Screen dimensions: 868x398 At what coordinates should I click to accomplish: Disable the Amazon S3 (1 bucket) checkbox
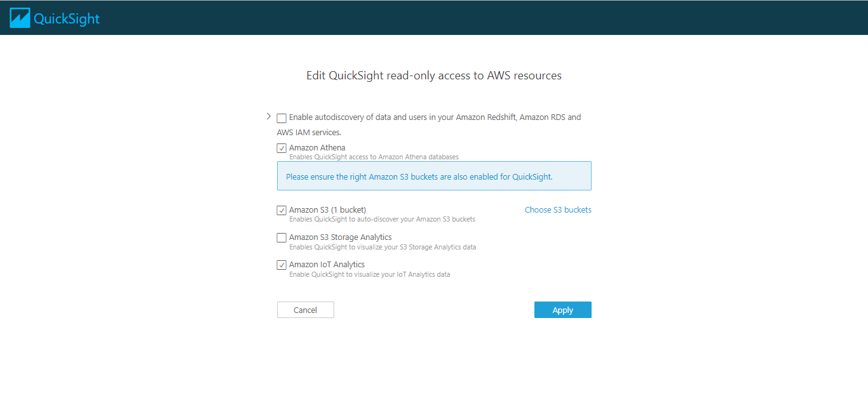(281, 210)
